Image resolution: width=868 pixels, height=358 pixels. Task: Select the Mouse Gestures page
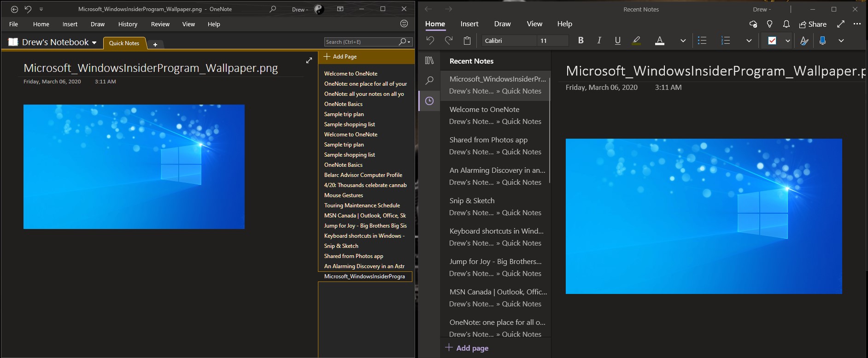343,195
